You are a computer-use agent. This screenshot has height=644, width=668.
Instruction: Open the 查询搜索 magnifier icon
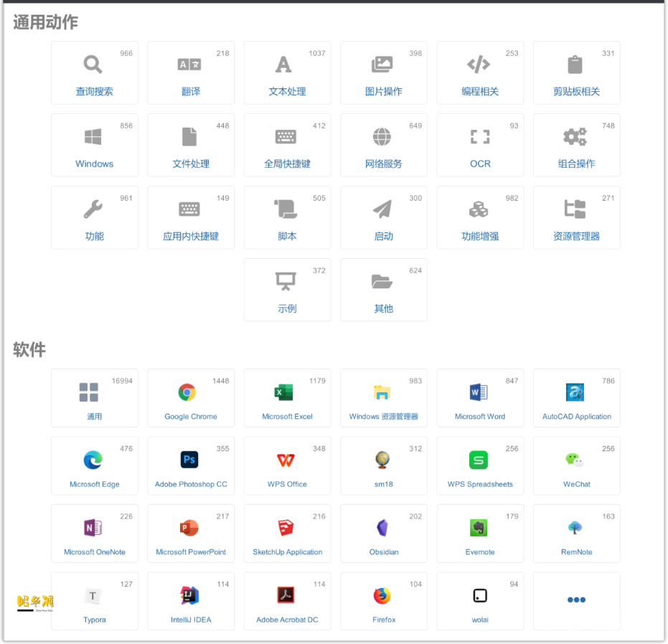[93, 65]
